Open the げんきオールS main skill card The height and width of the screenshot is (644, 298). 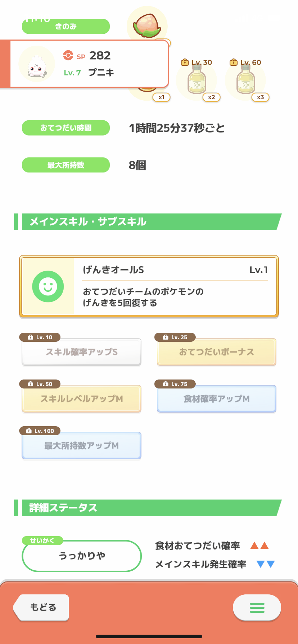[x=149, y=286]
